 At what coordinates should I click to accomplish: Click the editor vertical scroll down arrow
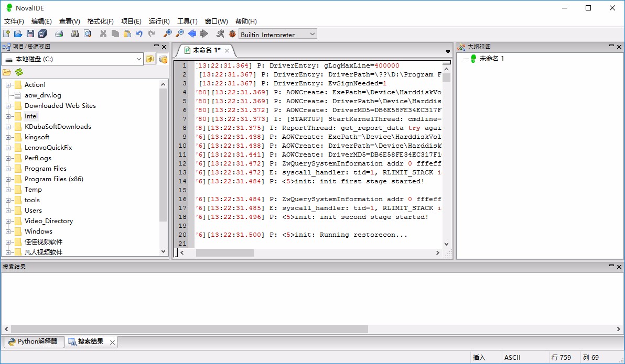click(446, 244)
